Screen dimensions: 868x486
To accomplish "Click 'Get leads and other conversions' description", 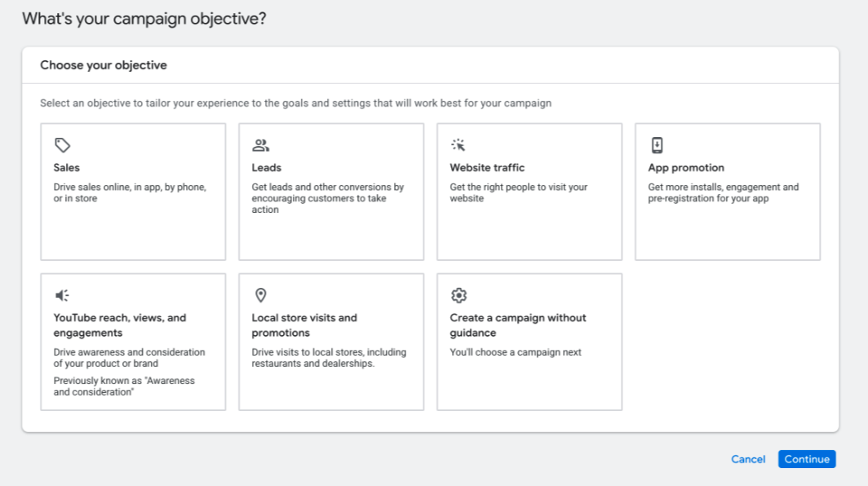I will pos(328,198).
